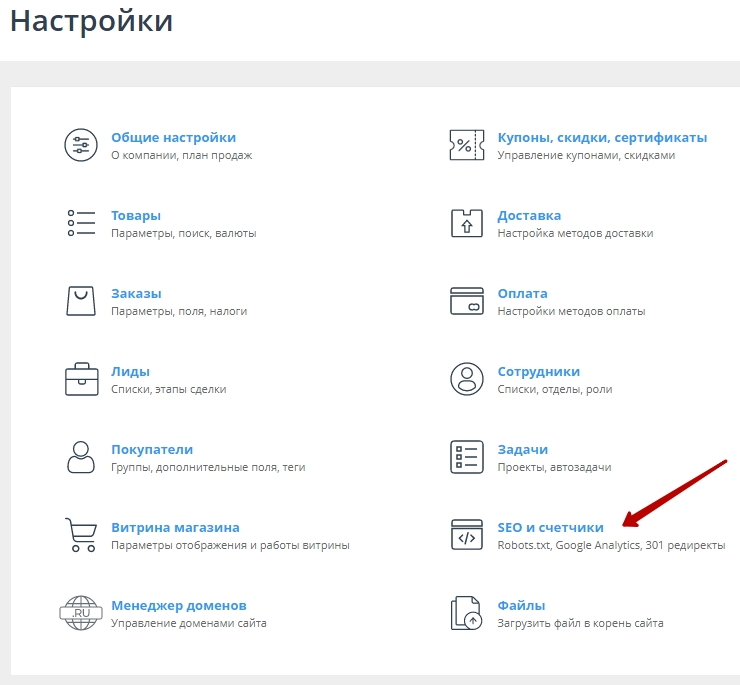Click the text 'Управление купонами, скидками'
This screenshot has width=740, height=685.
[586, 155]
